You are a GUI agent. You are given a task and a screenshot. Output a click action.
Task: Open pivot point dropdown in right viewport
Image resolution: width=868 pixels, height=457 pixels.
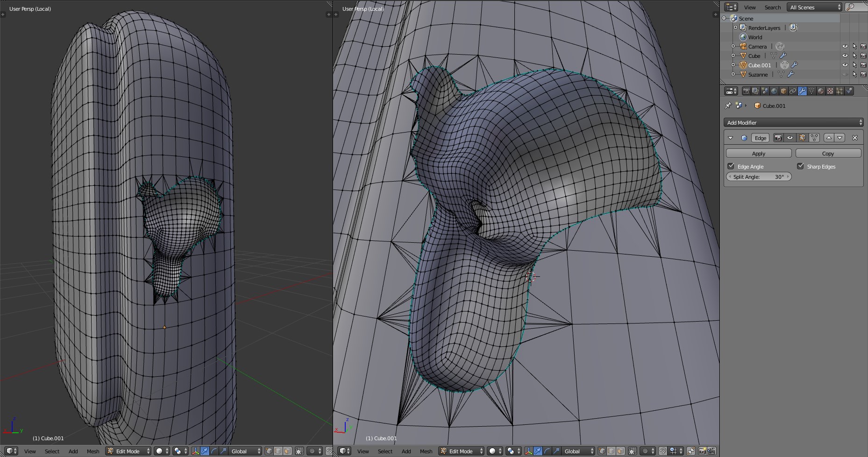coord(513,451)
